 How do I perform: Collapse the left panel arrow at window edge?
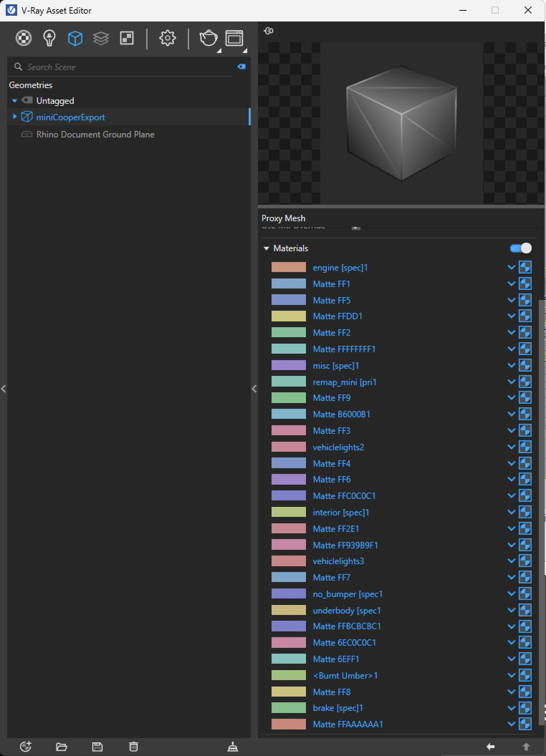[4, 389]
